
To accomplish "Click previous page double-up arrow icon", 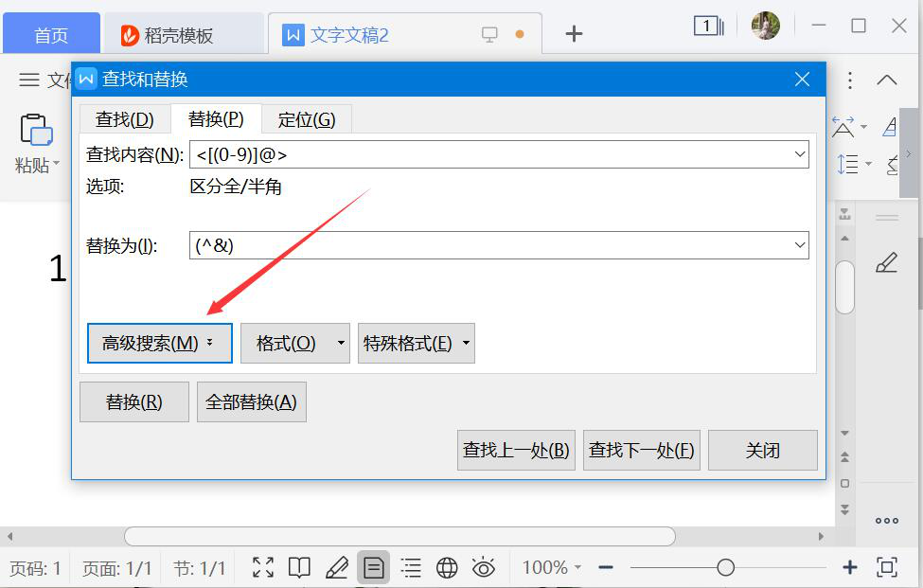I will click(844, 456).
